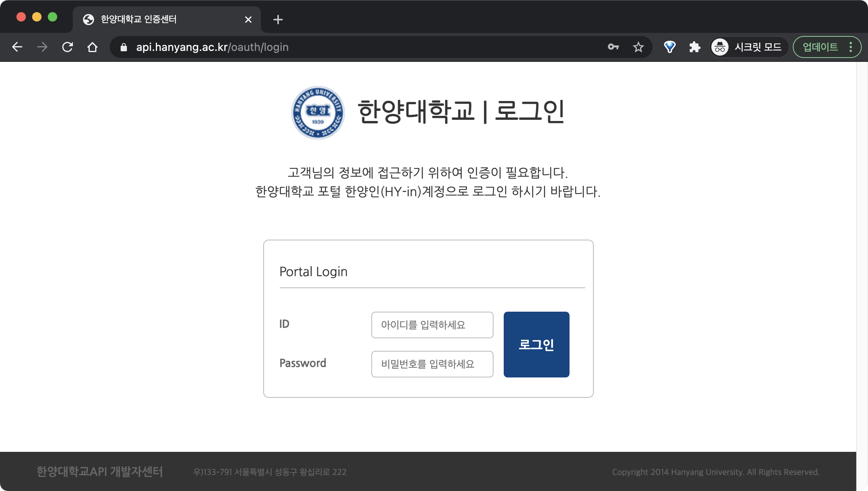Open a new tab with plus
The height and width of the screenshot is (491, 868).
(278, 20)
